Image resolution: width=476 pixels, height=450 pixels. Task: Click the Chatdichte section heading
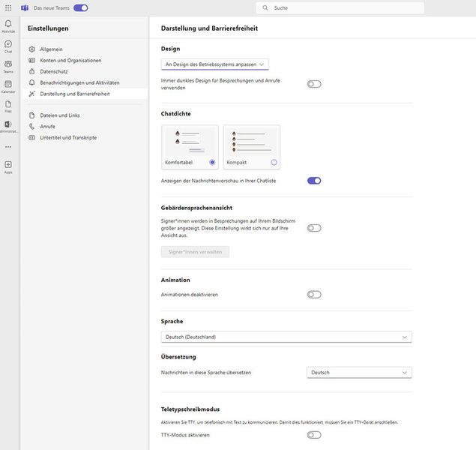175,113
